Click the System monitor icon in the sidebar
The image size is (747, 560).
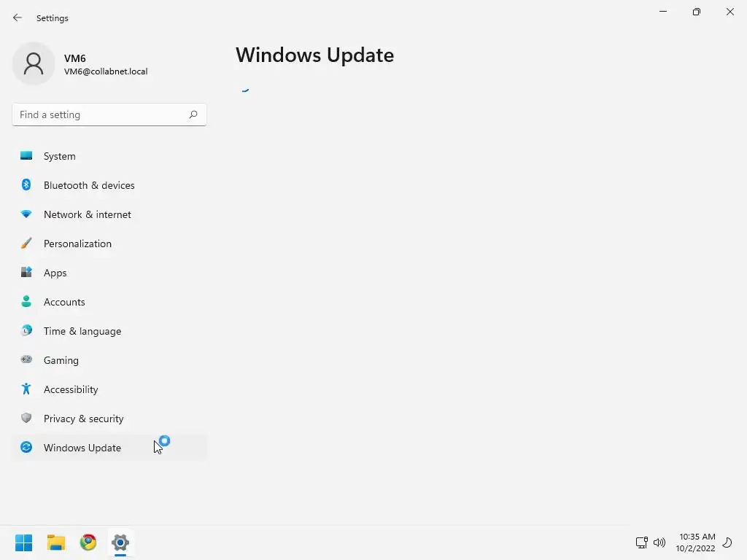26,156
